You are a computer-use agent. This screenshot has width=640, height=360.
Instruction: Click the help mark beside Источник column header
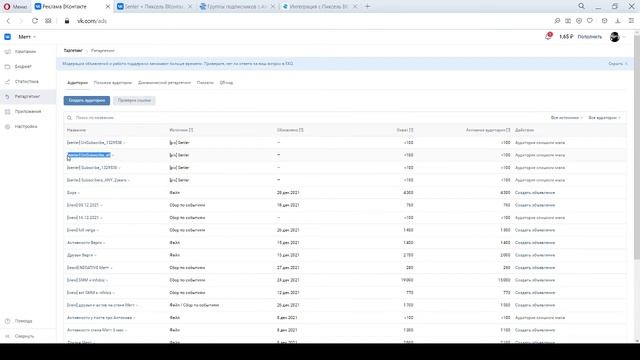191,130
